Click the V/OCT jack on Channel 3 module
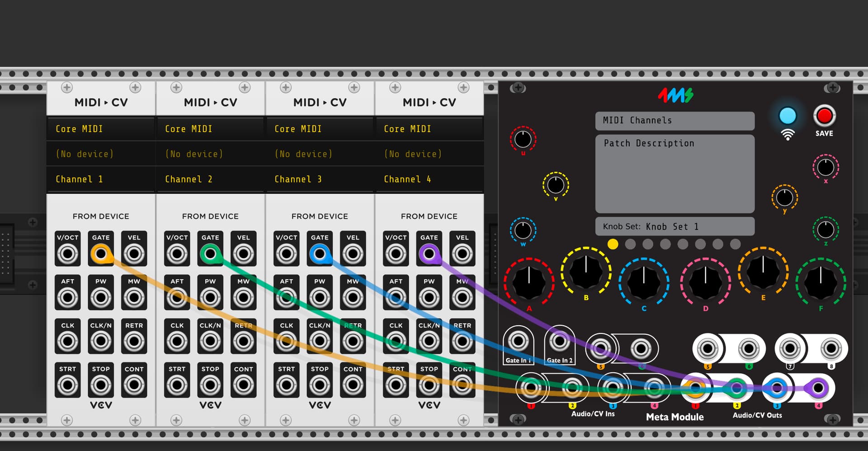 (x=286, y=254)
